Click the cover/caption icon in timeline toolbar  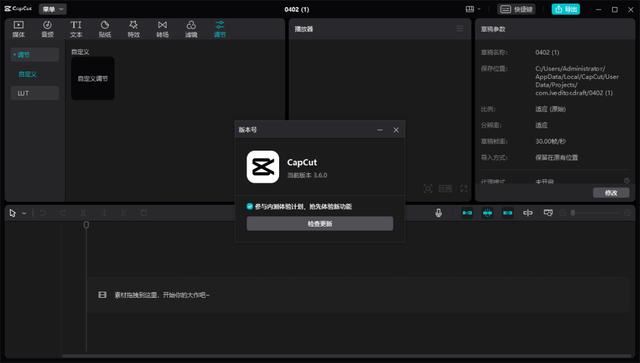pyautogui.click(x=548, y=213)
